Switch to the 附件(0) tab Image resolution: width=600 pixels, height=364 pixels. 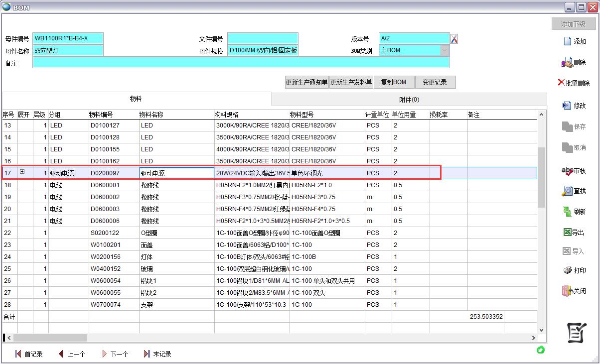409,99
